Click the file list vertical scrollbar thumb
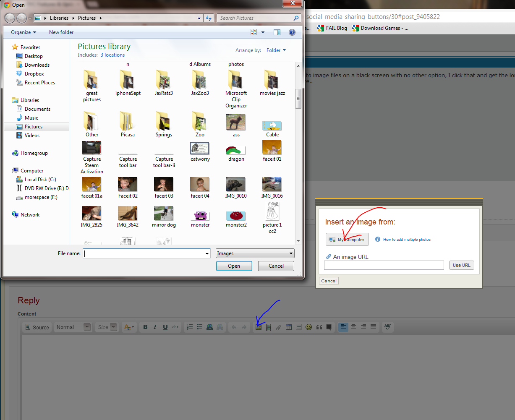The height and width of the screenshot is (420, 515). point(298,99)
